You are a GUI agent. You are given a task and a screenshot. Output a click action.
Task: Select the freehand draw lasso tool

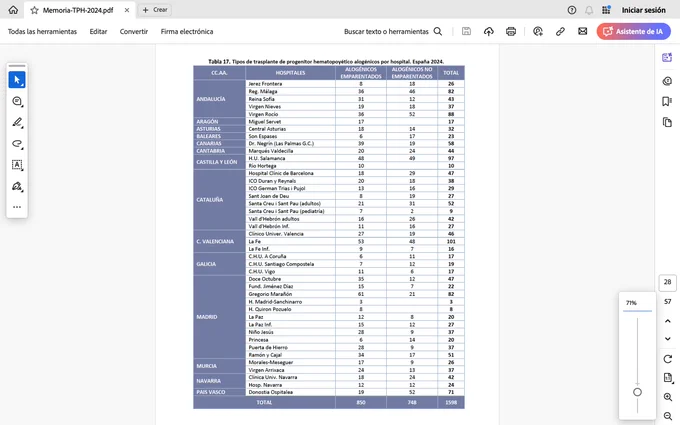[17, 144]
